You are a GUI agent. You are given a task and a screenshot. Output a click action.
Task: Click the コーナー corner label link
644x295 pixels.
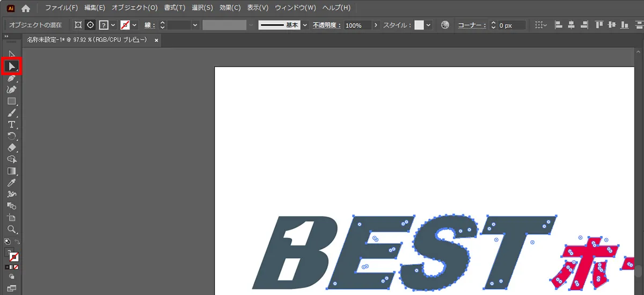click(472, 25)
